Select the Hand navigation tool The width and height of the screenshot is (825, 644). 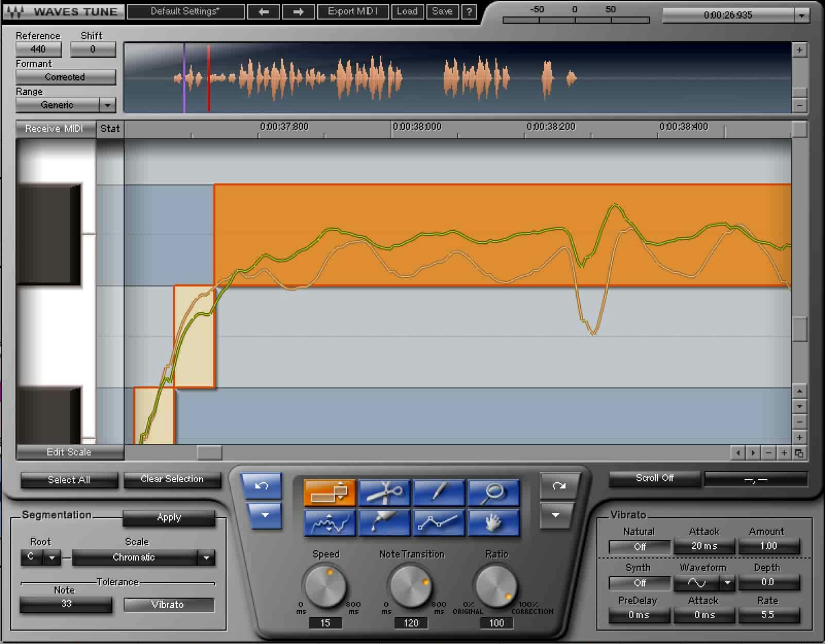[493, 523]
